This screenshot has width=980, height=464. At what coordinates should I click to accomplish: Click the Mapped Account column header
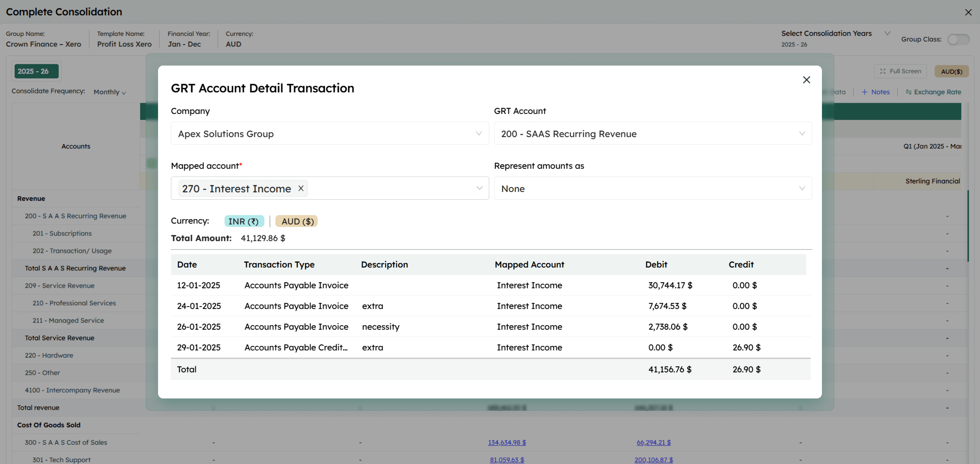529,265
